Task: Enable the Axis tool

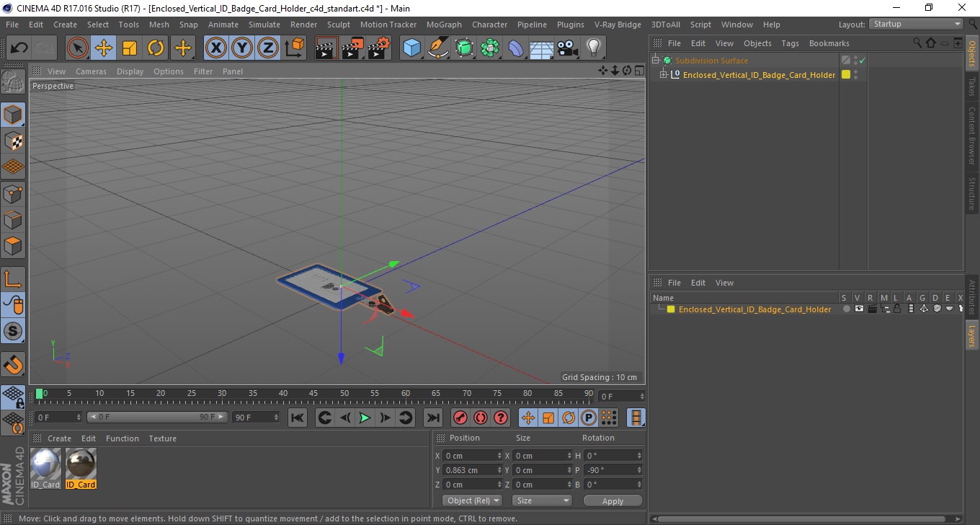Action: [13, 279]
